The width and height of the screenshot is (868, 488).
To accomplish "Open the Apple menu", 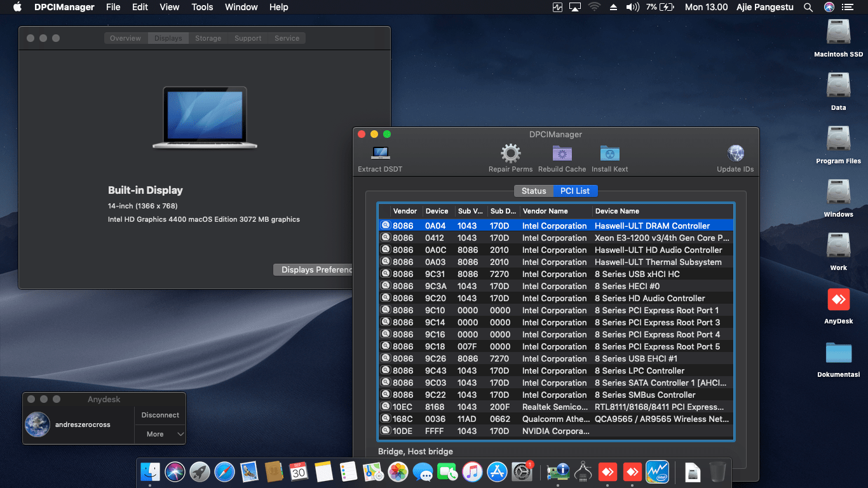I will click(17, 7).
